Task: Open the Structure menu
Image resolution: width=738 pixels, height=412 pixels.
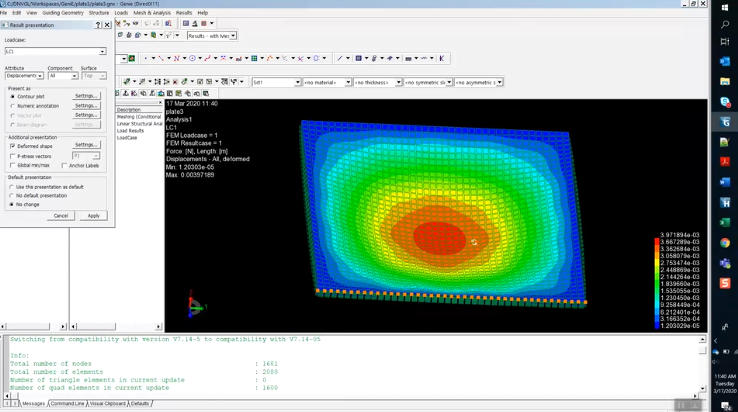Action: (x=99, y=13)
